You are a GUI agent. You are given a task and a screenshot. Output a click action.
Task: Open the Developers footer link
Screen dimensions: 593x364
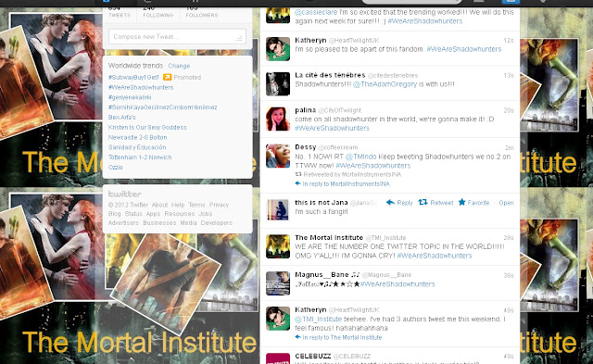(216, 223)
